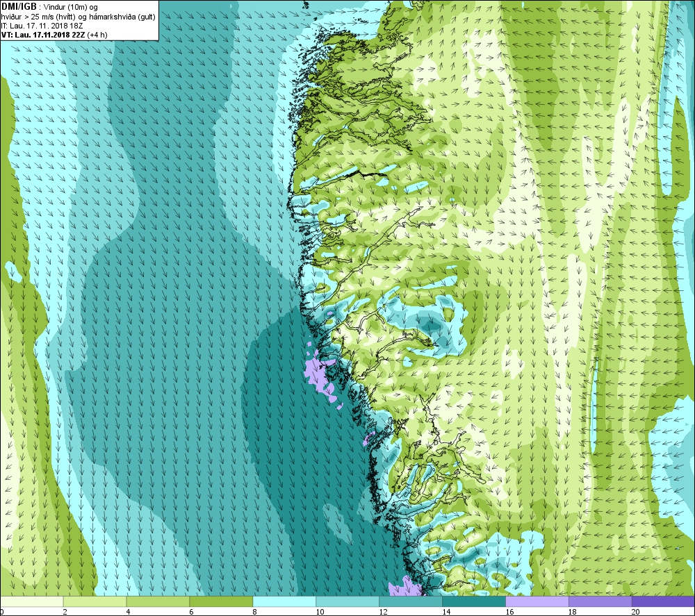Click 'Vindur (10m) og' in the header

tap(71, 8)
